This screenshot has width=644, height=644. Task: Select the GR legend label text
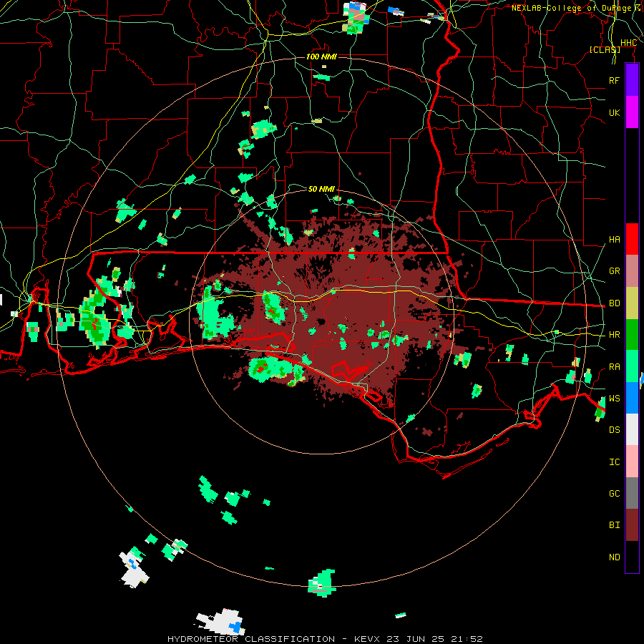(x=614, y=271)
